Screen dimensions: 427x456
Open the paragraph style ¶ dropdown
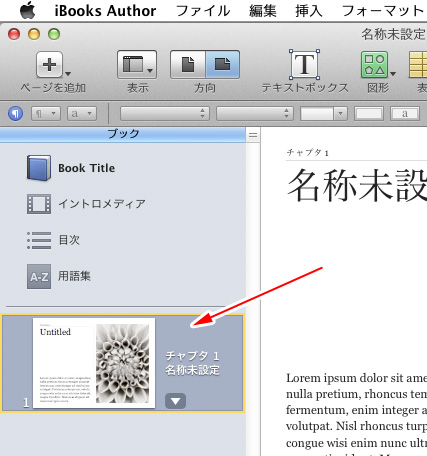point(46,114)
